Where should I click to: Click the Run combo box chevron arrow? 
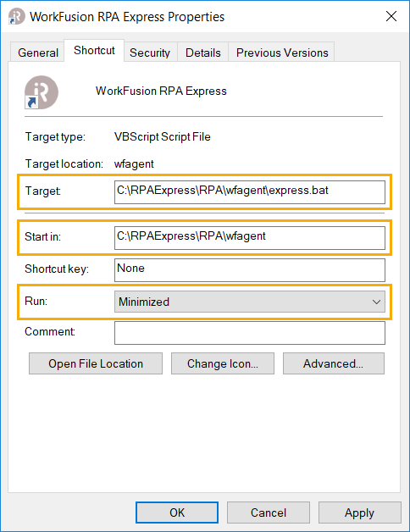coord(376,302)
